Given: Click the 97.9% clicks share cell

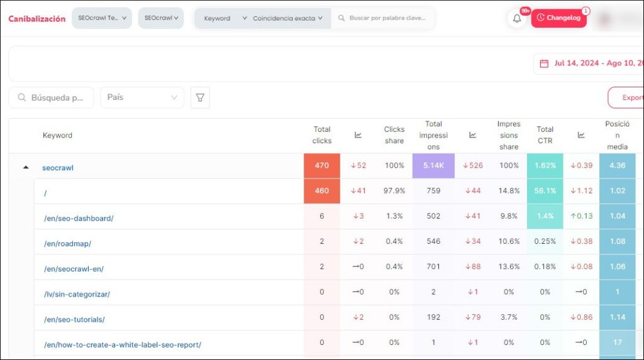Looking at the screenshot, I should click(394, 191).
